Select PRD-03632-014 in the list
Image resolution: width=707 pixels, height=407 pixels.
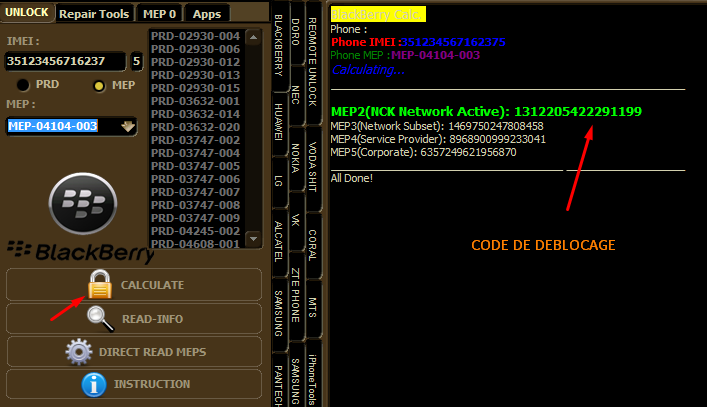[x=195, y=114]
